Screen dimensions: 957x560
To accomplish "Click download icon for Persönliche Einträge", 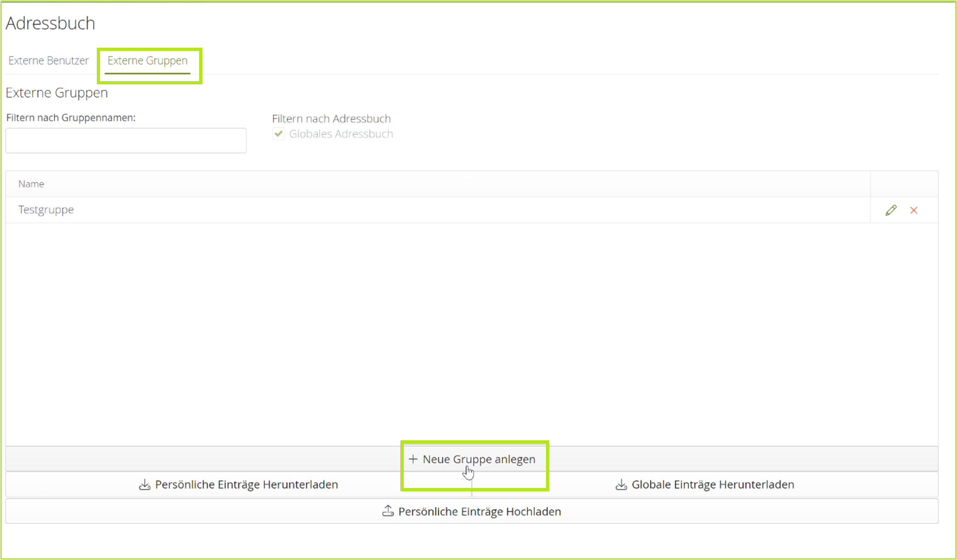I will (x=145, y=485).
